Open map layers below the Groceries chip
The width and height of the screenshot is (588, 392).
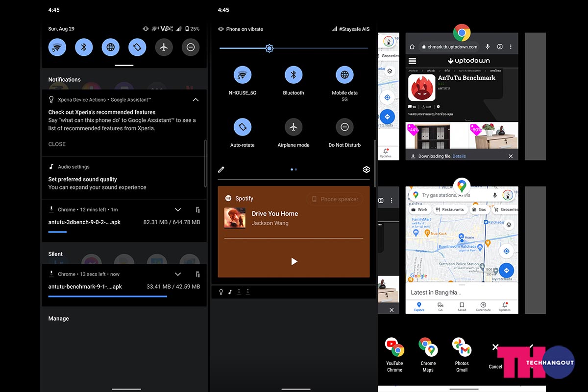[x=509, y=225]
